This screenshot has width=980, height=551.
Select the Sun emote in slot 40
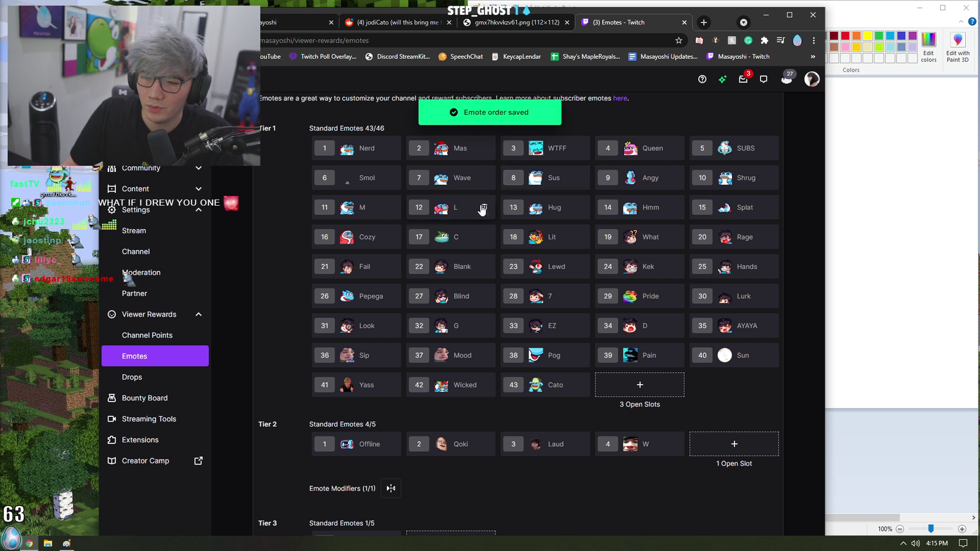click(734, 355)
